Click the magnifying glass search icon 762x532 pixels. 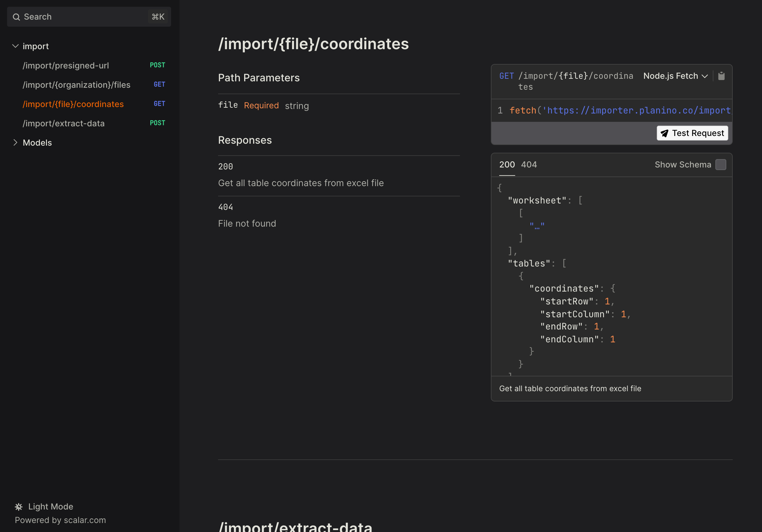tap(16, 17)
